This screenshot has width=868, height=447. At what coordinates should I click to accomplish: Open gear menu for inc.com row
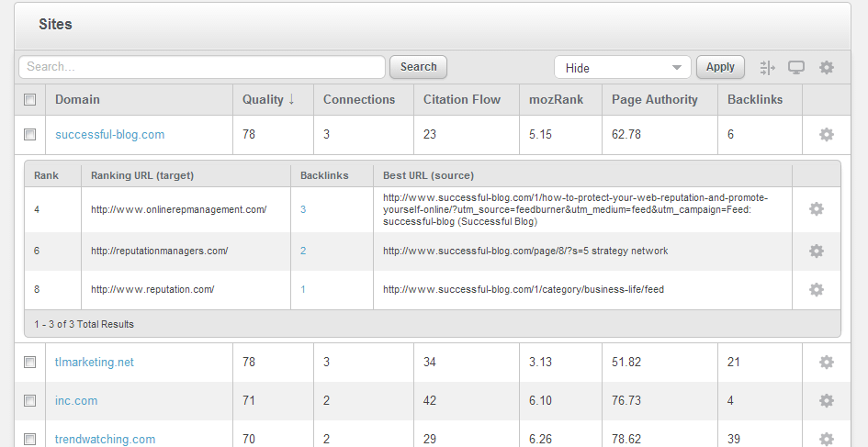click(x=827, y=401)
